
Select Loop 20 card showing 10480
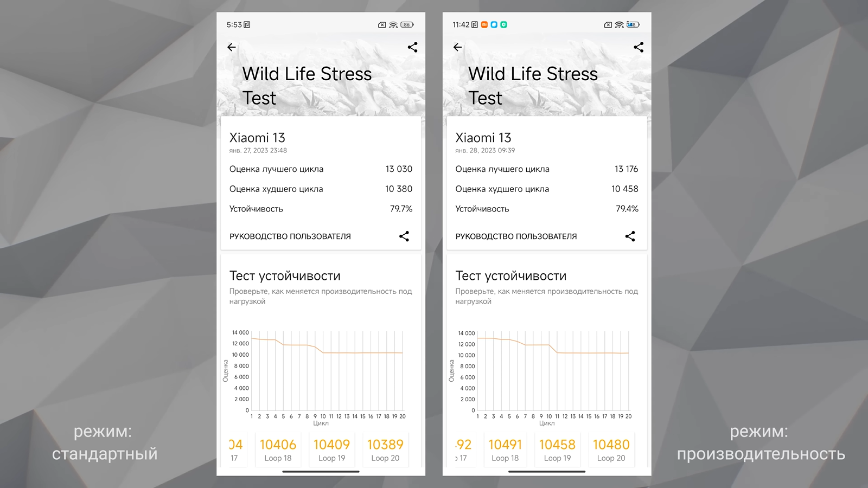(611, 450)
